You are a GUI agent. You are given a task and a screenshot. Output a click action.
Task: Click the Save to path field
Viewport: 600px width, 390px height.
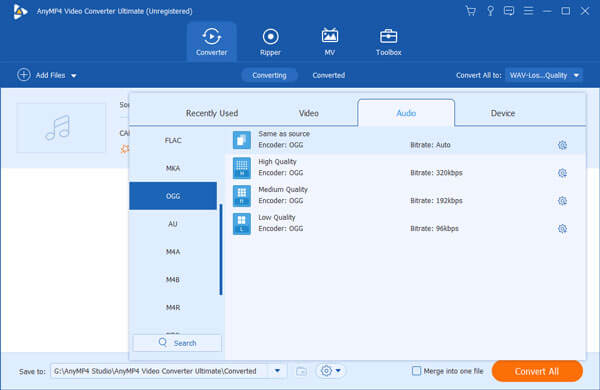(159, 371)
